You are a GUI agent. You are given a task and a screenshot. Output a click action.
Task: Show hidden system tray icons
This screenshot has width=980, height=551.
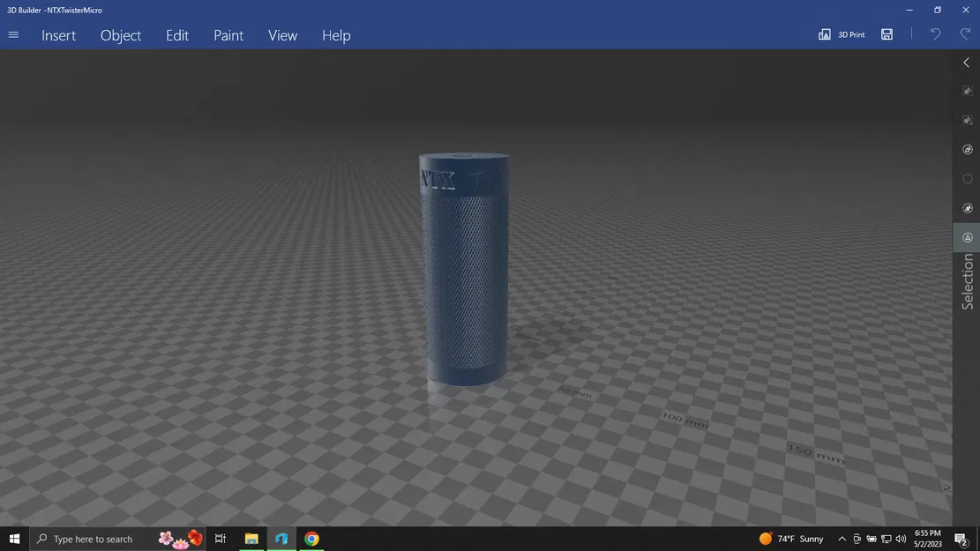point(842,539)
